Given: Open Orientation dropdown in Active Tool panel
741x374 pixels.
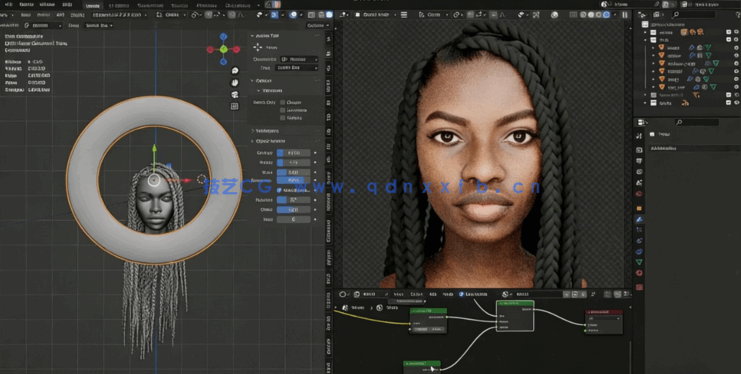Looking at the screenshot, I should pos(299,60).
